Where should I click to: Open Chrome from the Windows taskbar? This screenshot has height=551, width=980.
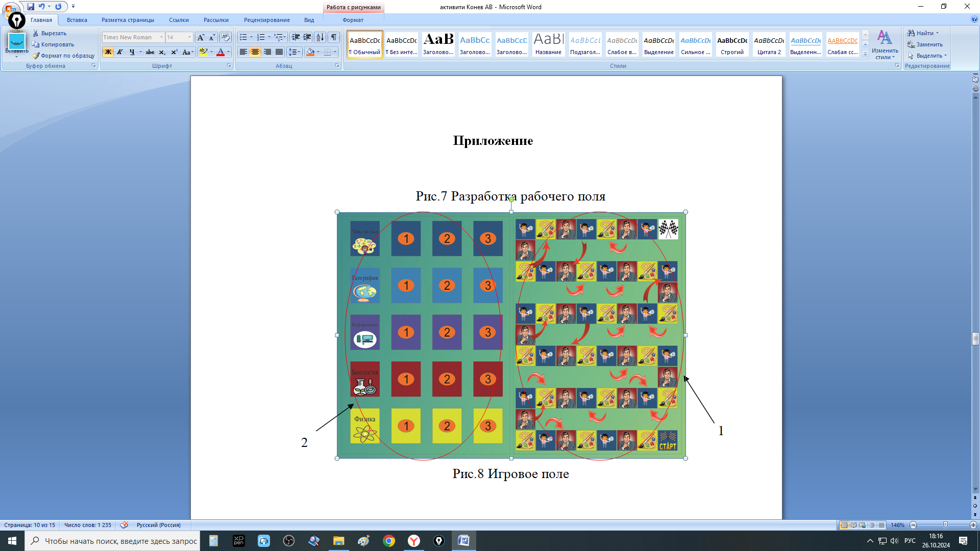click(389, 541)
